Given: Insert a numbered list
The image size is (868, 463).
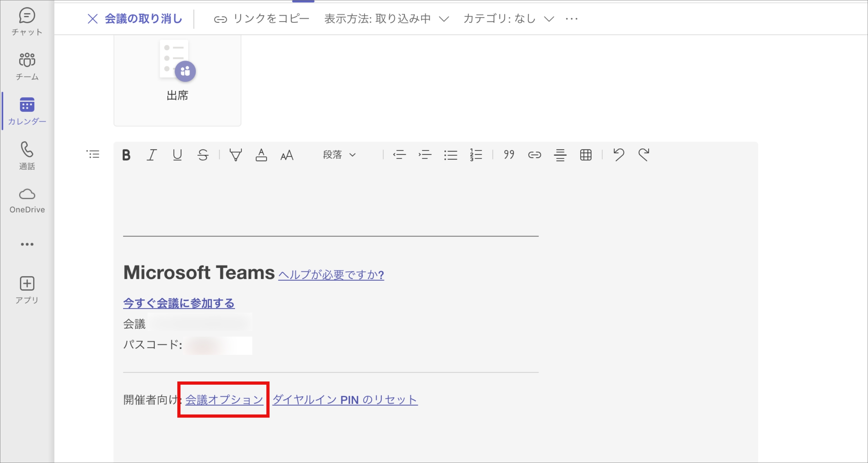Looking at the screenshot, I should click(476, 155).
